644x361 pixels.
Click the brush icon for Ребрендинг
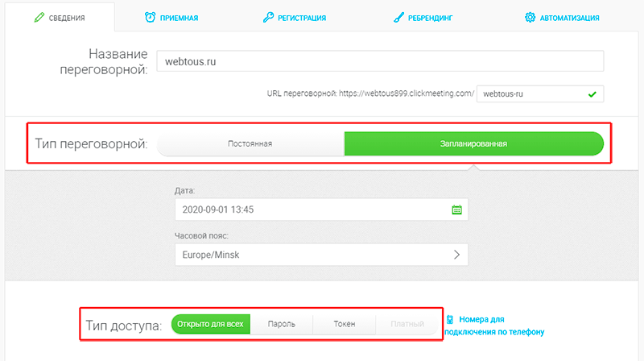(x=398, y=17)
